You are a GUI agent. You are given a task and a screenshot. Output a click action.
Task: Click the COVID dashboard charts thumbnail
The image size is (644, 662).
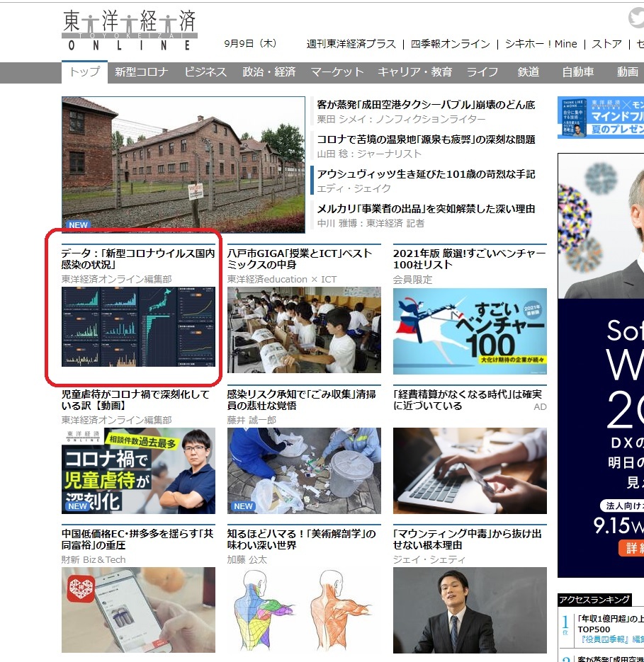[138, 327]
